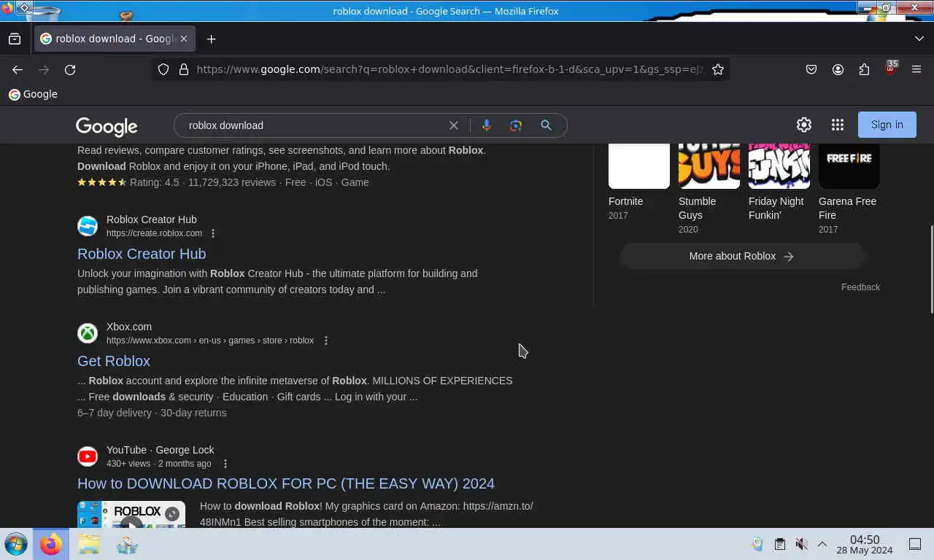
Task: Show desktop with taskbar corner button
Action: tap(915, 544)
